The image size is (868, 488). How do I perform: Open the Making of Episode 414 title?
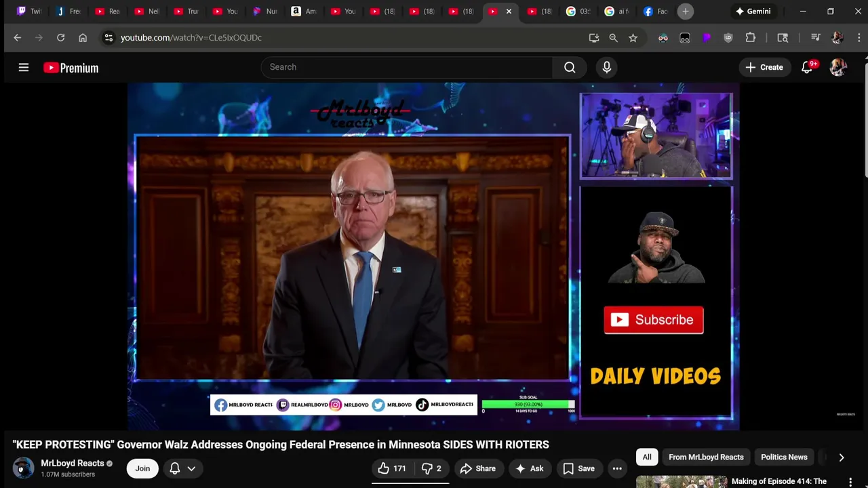779,481
